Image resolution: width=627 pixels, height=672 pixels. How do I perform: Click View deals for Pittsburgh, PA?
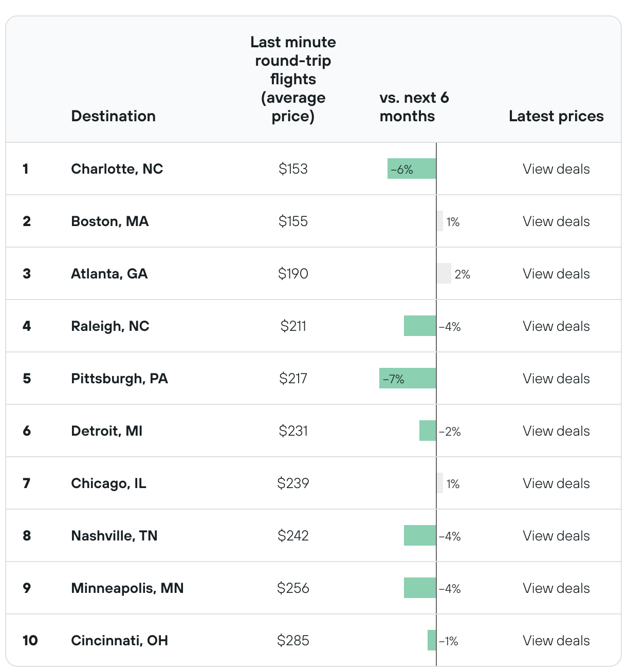click(x=556, y=379)
